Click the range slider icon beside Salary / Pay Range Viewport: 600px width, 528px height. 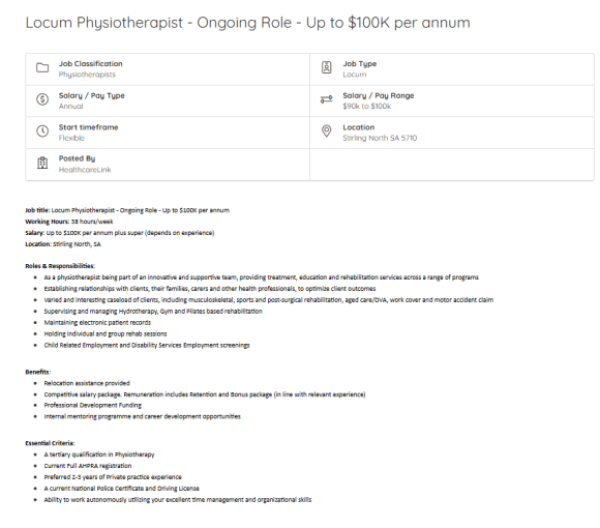click(x=326, y=99)
